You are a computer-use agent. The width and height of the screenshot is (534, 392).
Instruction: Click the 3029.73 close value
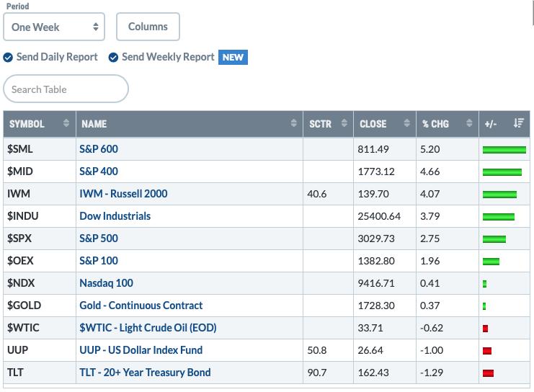coord(376,239)
